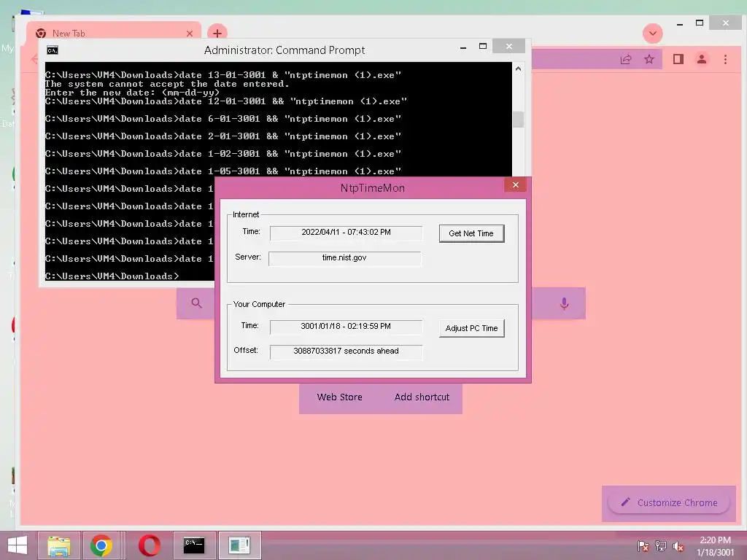This screenshot has width=747, height=560.
Task: Click the network tray icon
Action: click(661, 546)
